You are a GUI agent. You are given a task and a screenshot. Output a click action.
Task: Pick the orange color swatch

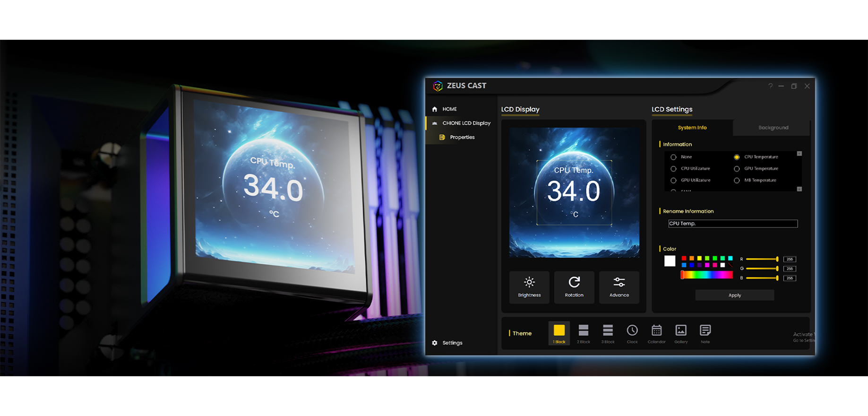[x=692, y=258]
